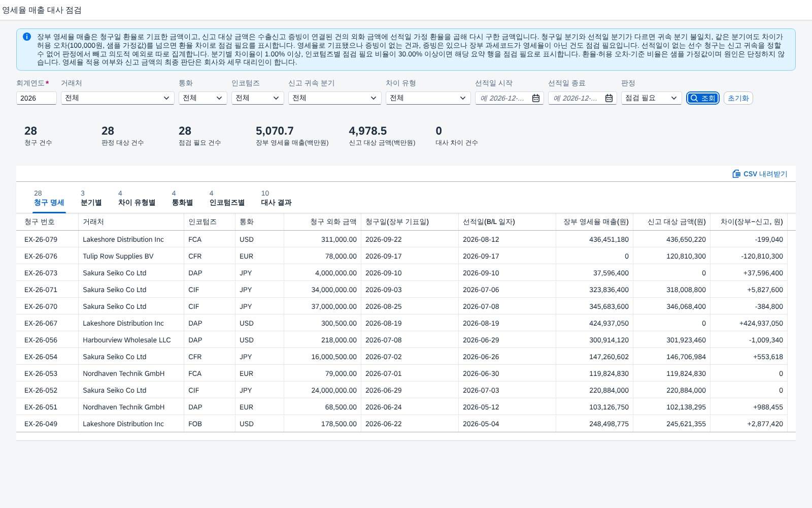
Task: Click the magnifier icon on 조회 button
Action: coord(694,98)
